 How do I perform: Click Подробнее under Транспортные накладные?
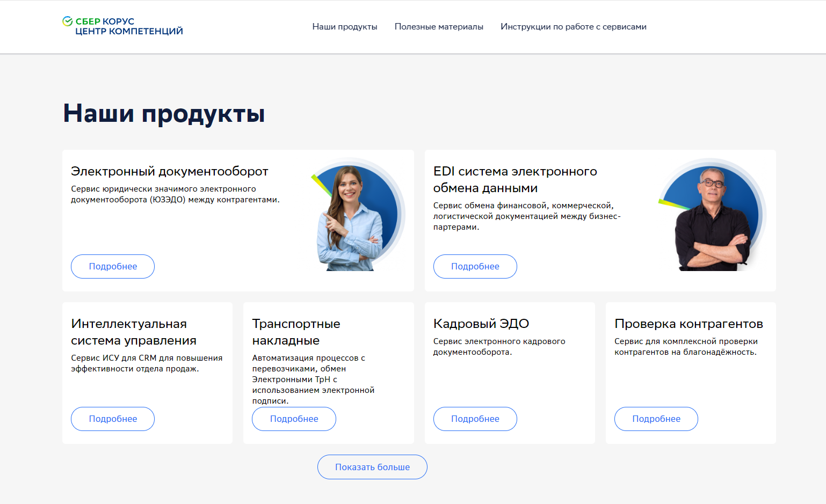(x=294, y=419)
